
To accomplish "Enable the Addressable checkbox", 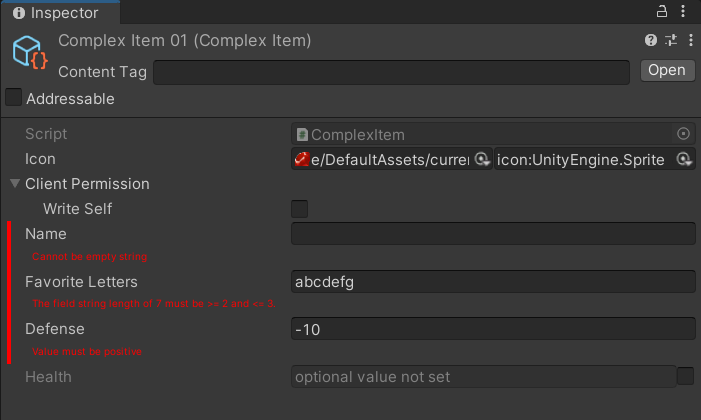I will click(x=14, y=98).
